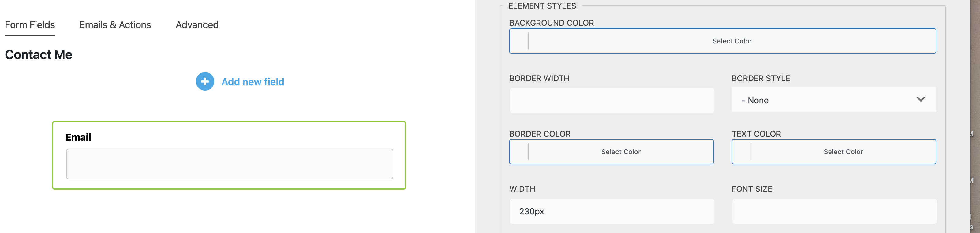
Task: Click the Add new field button
Action: pyautogui.click(x=252, y=81)
